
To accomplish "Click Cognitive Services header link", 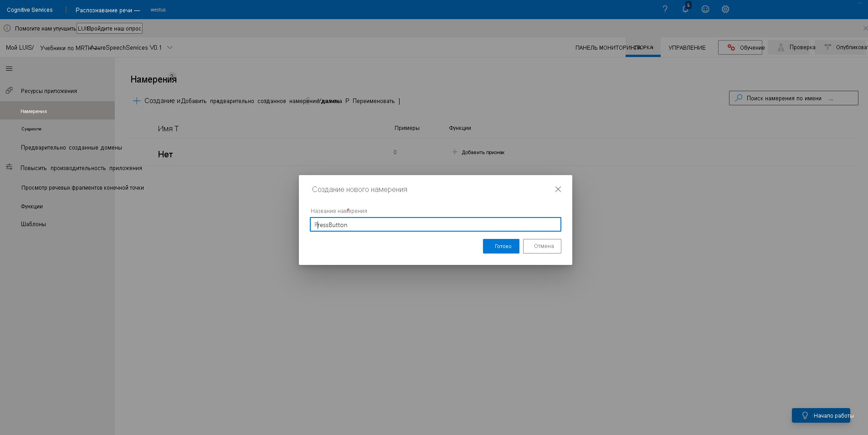I will 30,10.
